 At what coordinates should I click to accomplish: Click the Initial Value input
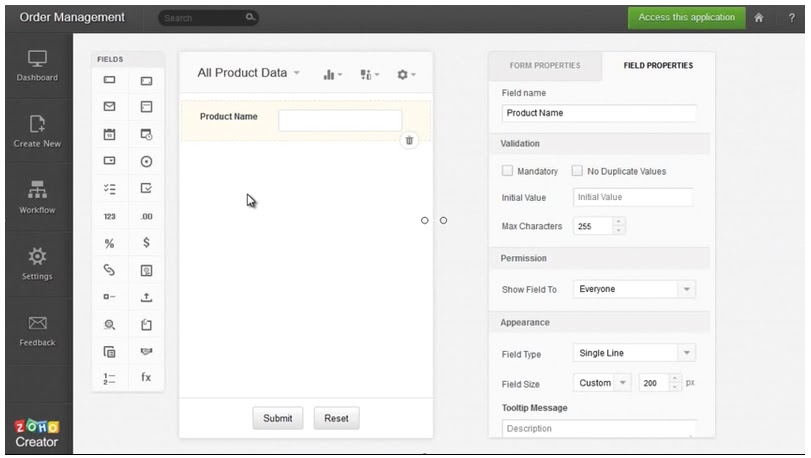(x=633, y=197)
